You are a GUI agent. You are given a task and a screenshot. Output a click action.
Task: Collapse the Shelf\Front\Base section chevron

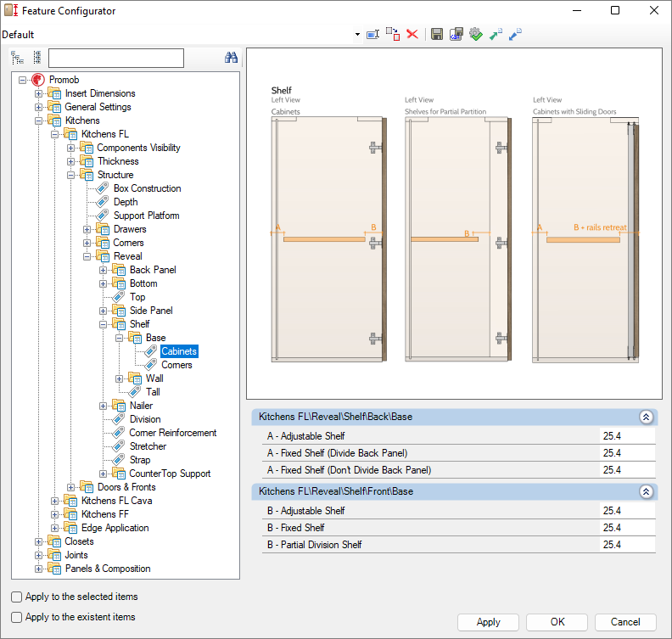pyautogui.click(x=646, y=491)
